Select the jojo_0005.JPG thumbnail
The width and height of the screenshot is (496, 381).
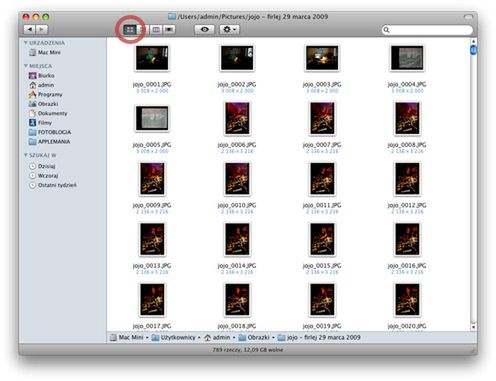point(152,118)
